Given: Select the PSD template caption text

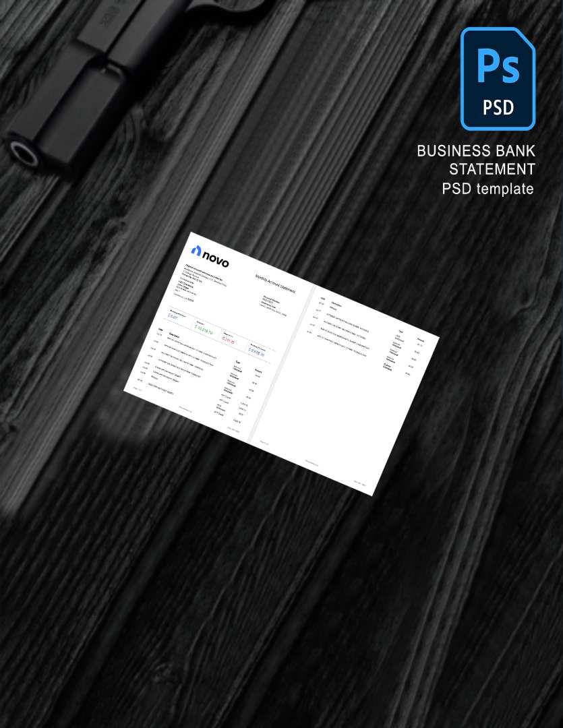Looking at the screenshot, I should 487,189.
